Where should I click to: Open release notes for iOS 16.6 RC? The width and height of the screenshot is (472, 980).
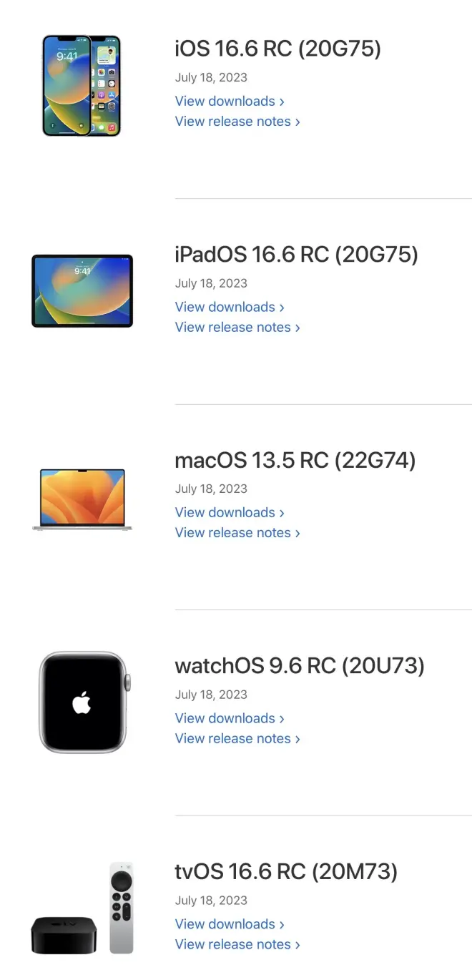click(x=237, y=122)
